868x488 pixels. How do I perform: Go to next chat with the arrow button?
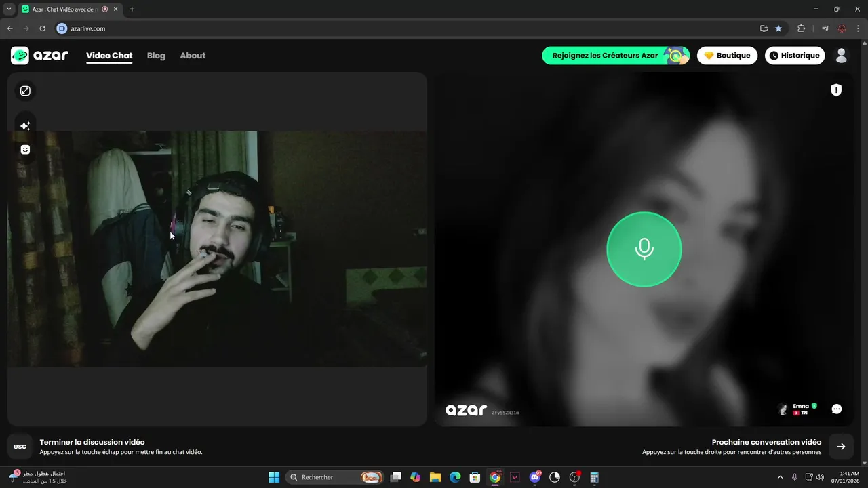(x=841, y=447)
